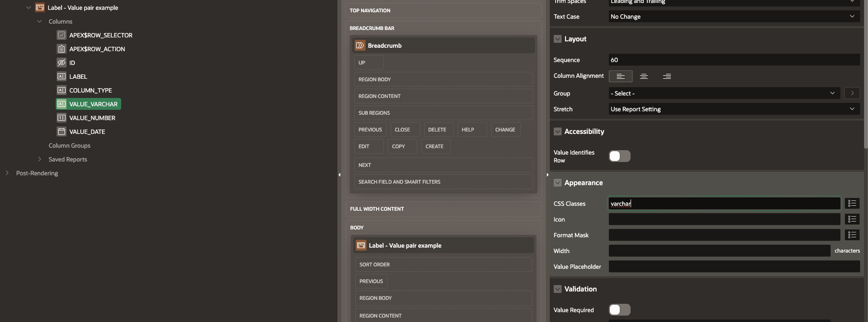Viewport: 868px width, 322px height.
Task: Enable the Value Required switch
Action: point(619,310)
